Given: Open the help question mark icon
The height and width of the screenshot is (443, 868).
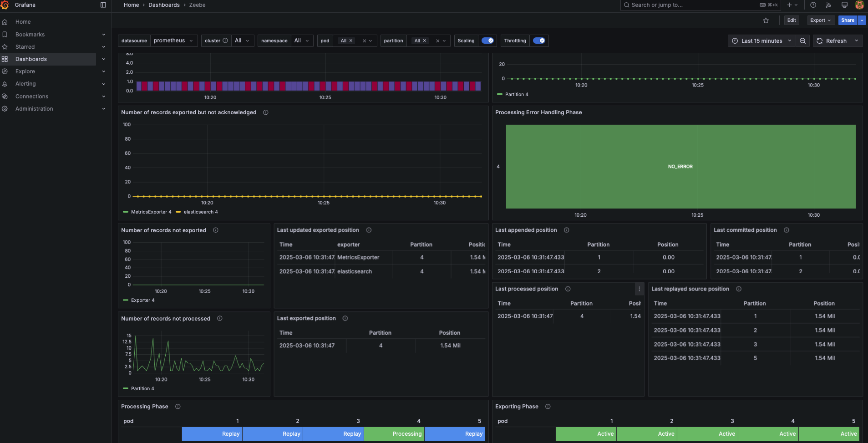Looking at the screenshot, I should [813, 5].
